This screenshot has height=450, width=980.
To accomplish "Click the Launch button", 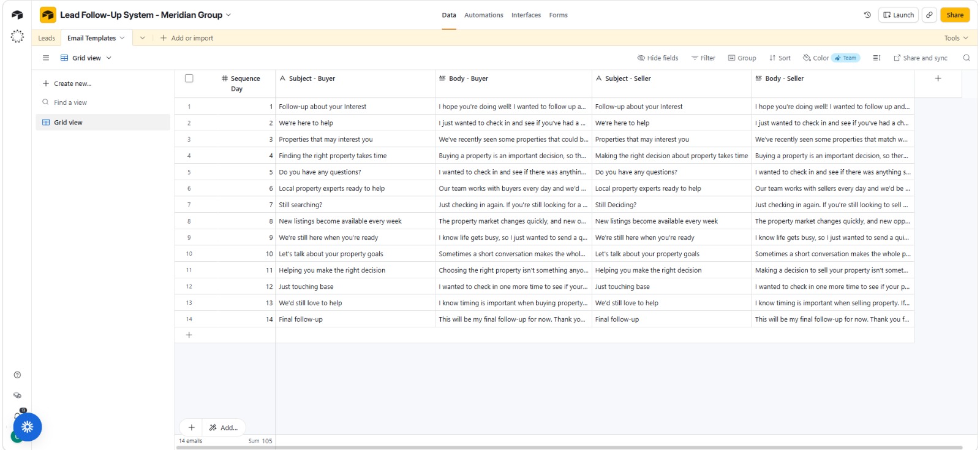I will pyautogui.click(x=899, y=15).
